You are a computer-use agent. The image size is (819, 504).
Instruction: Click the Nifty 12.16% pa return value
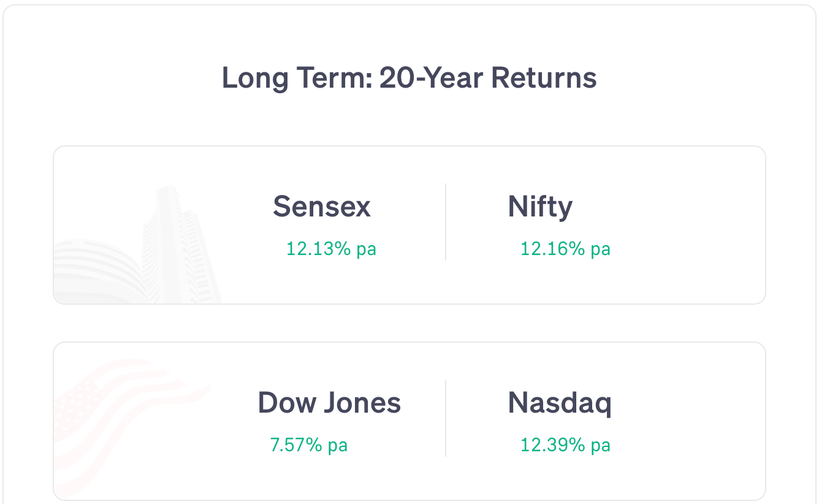[x=565, y=249]
